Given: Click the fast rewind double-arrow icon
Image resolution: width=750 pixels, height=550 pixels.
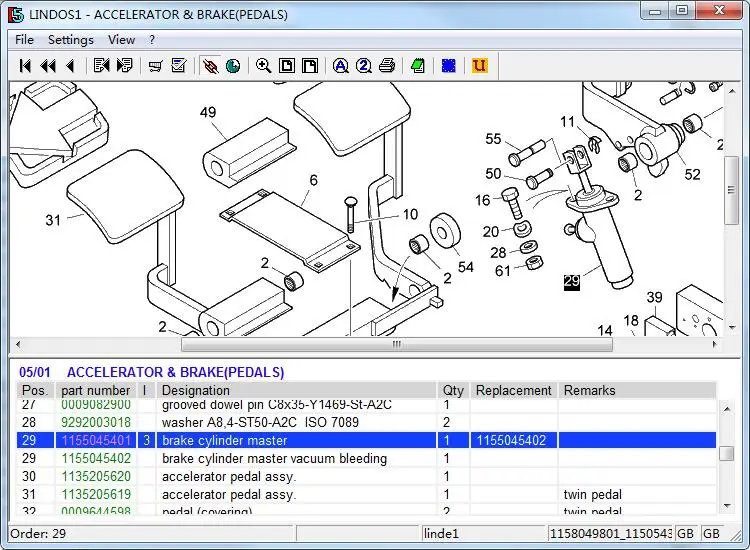Looking at the screenshot, I should 47,66.
